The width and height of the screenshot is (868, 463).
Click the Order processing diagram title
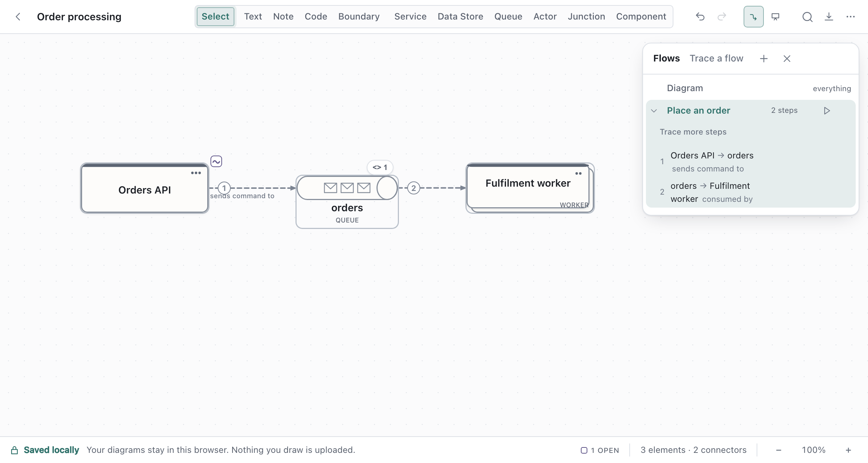click(79, 17)
